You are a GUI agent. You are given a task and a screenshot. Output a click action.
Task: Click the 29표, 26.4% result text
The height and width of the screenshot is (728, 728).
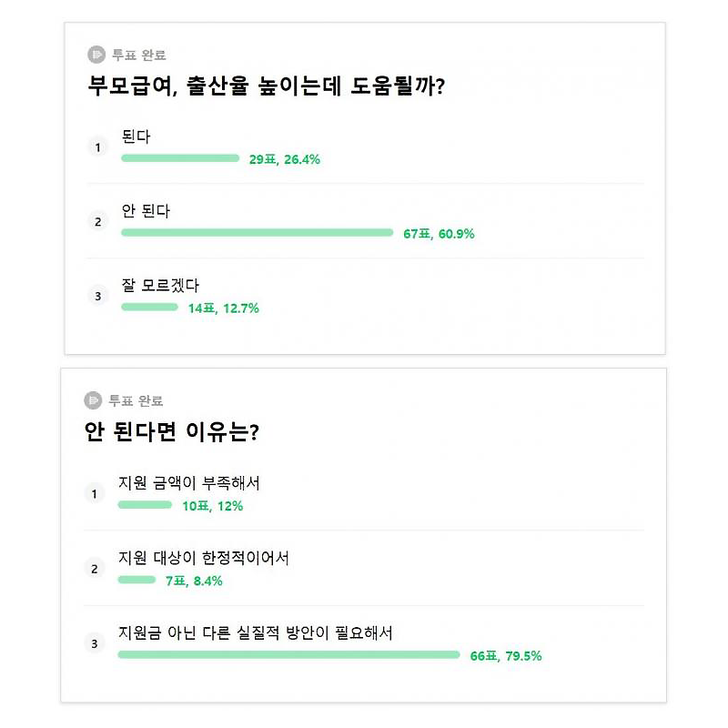click(x=285, y=159)
